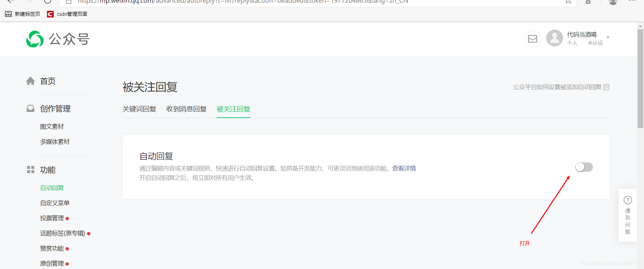The height and width of the screenshot is (269, 644).
Task: Open 功能 section in sidebar
Action: (48, 170)
